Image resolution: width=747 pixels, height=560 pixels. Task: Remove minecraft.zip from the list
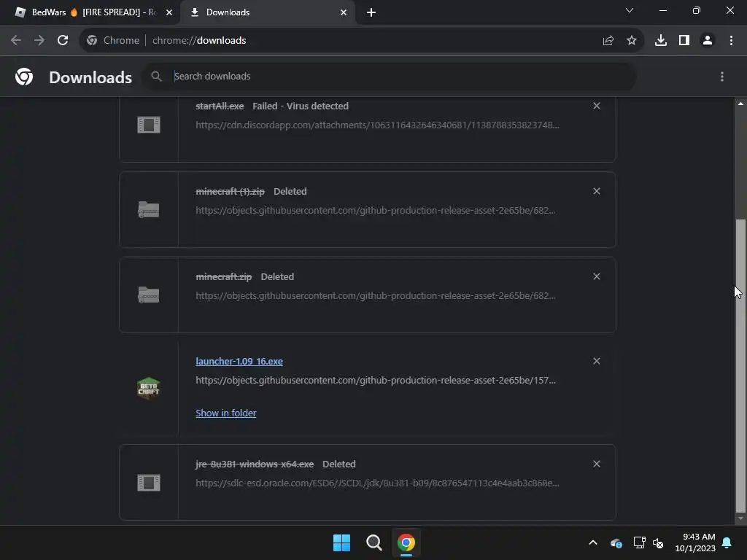(597, 276)
